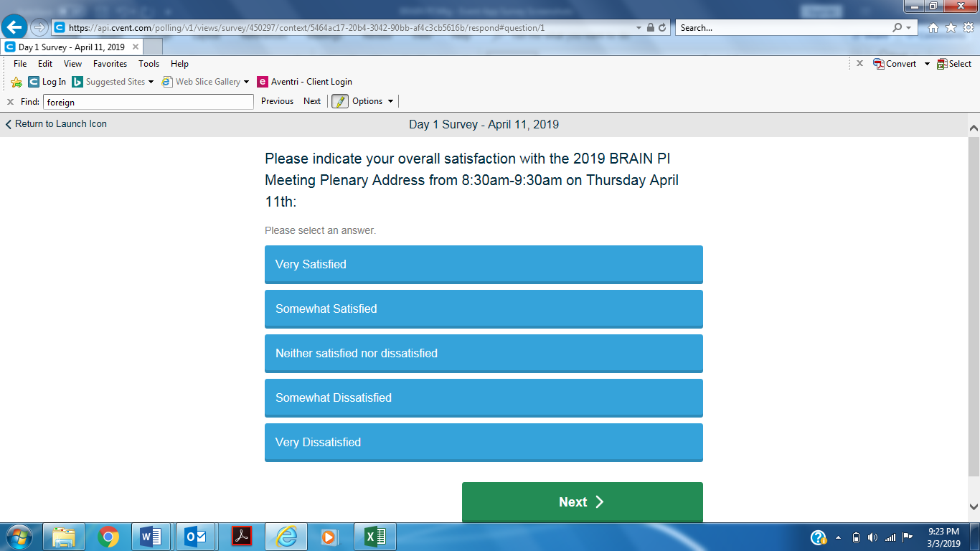980x551 pixels.
Task: Open the Find bar Options dropdown
Action: 373,101
